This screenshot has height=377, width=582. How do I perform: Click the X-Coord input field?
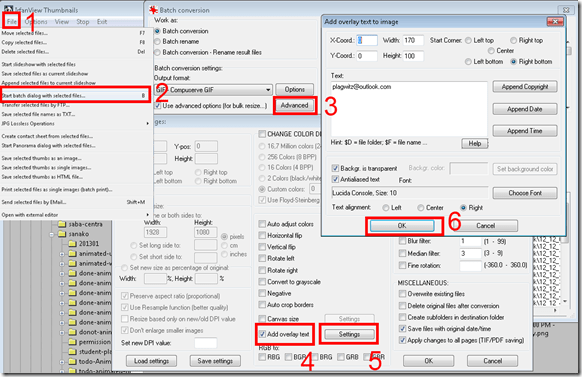point(367,40)
